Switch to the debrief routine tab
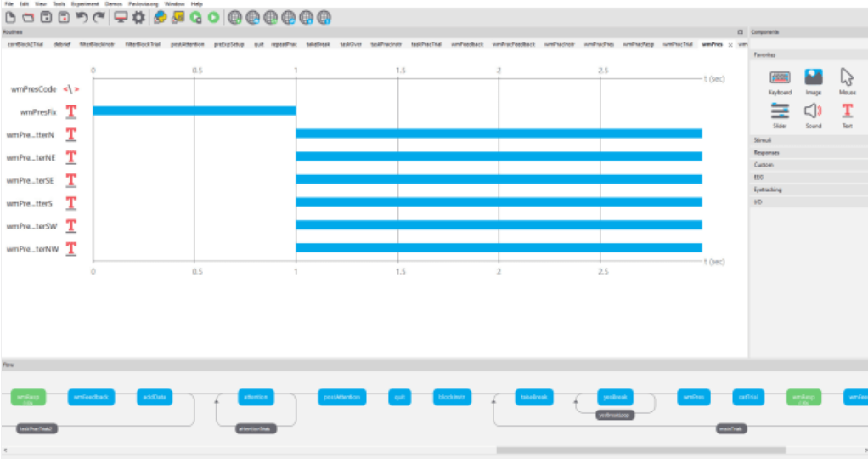Viewport: 868px width, 459px height. [62, 43]
